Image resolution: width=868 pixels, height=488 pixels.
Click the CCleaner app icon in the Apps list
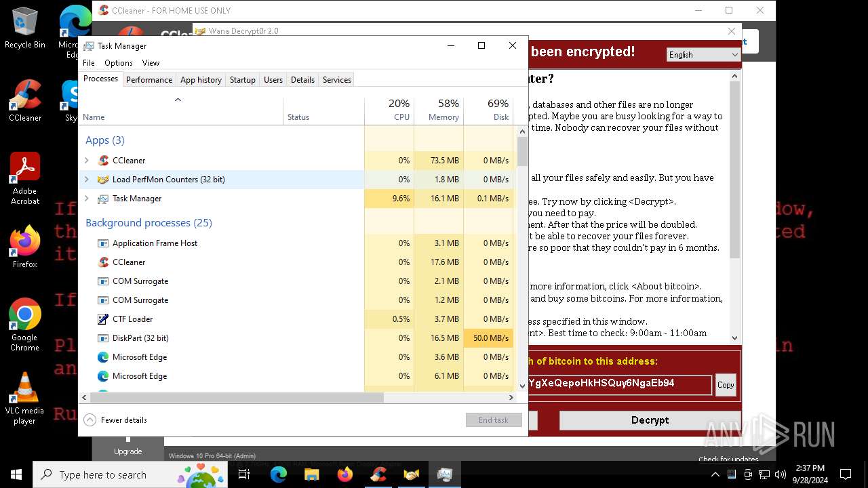(x=103, y=161)
